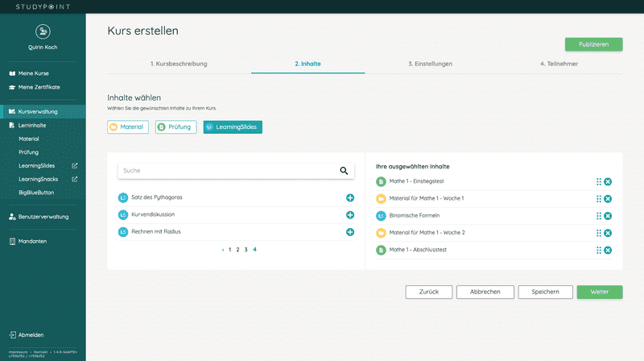
Task: Remove Binomische Formeln from selected contents
Action: point(608,216)
